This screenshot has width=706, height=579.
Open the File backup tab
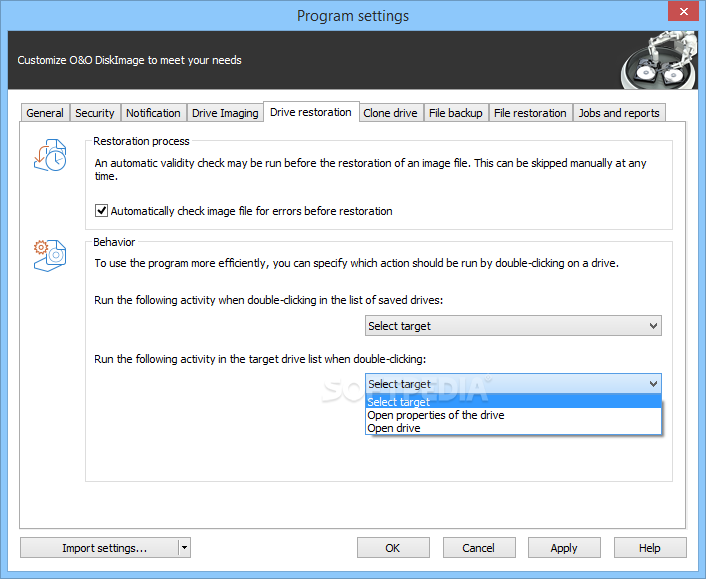(x=456, y=113)
